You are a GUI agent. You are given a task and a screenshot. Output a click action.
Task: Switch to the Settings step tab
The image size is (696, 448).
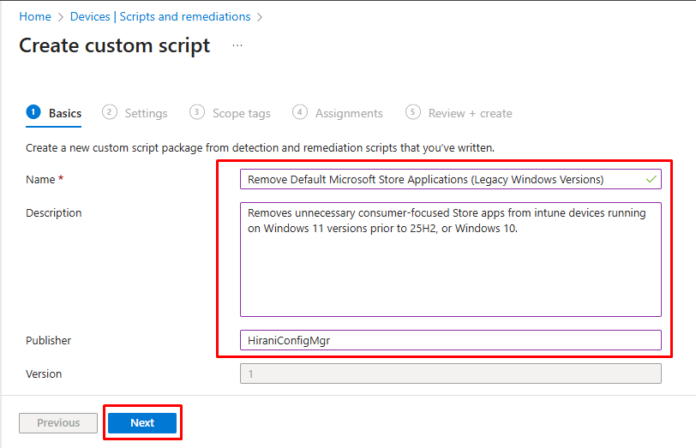pos(134,113)
